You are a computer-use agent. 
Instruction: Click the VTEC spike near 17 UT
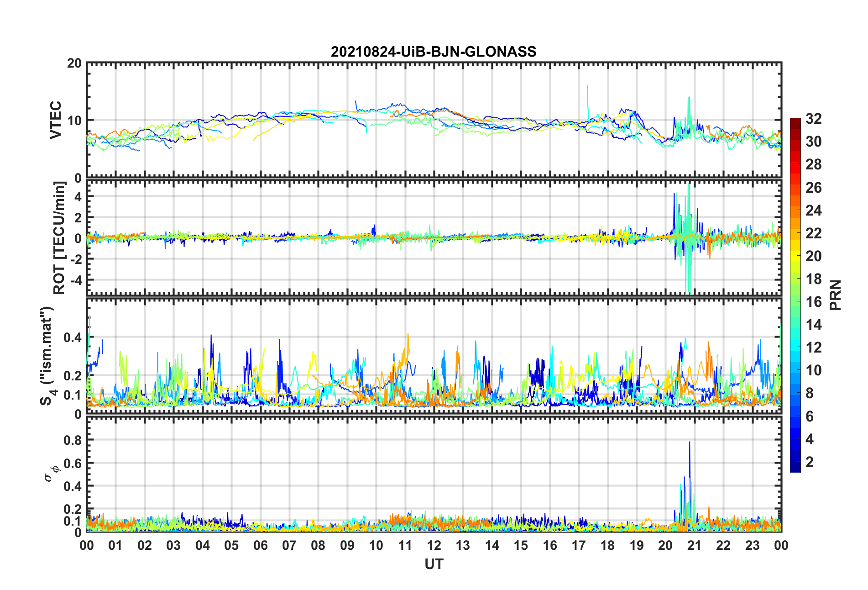pos(587,101)
